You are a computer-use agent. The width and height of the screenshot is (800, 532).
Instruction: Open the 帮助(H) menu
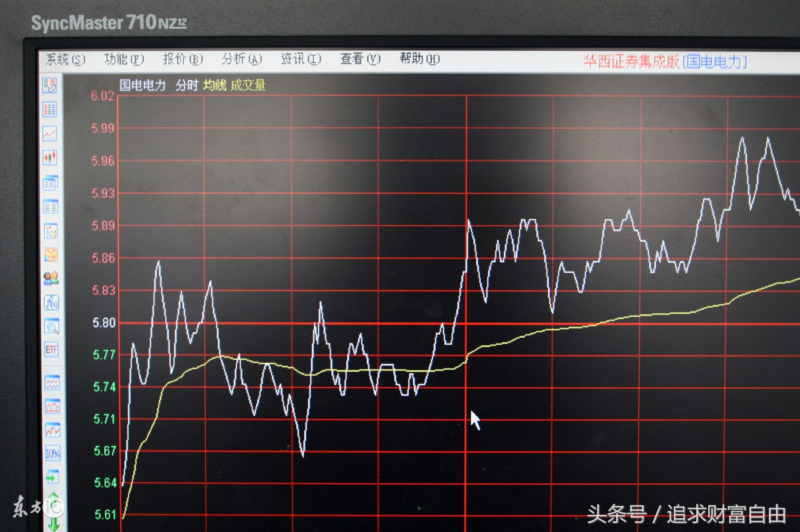pos(419,59)
